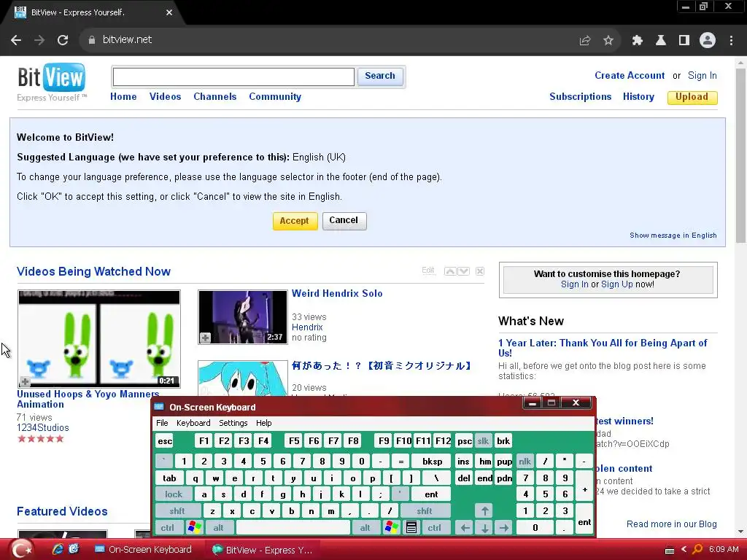Image resolution: width=747 pixels, height=560 pixels.
Task: Click into the BitView search field
Action: pos(233,77)
